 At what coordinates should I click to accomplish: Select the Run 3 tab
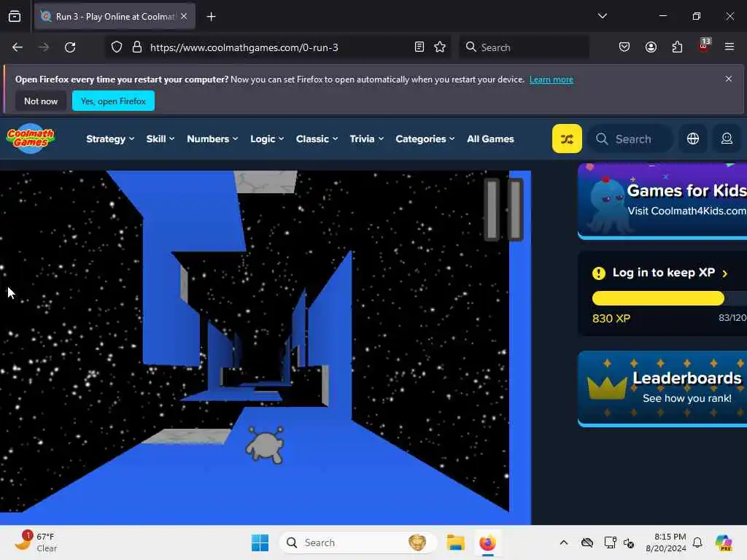click(x=115, y=17)
